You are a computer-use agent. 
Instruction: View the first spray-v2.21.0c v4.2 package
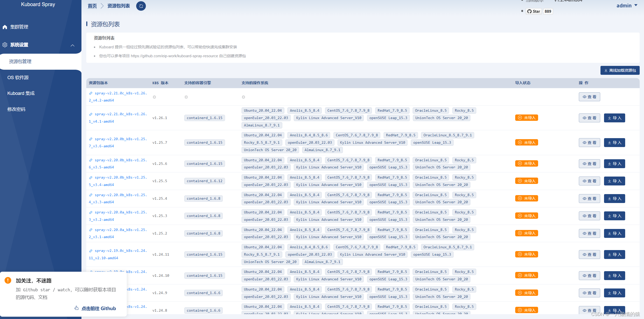pyautogui.click(x=589, y=97)
